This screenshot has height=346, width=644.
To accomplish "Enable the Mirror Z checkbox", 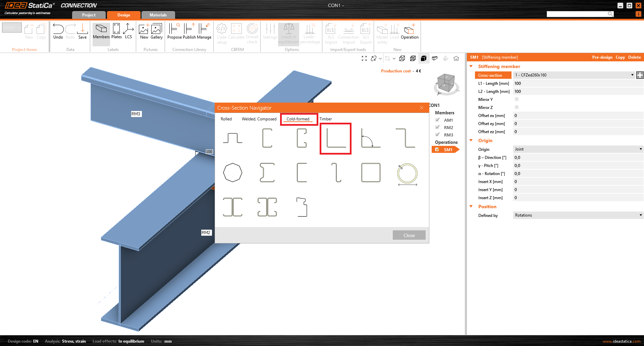I will pos(517,107).
